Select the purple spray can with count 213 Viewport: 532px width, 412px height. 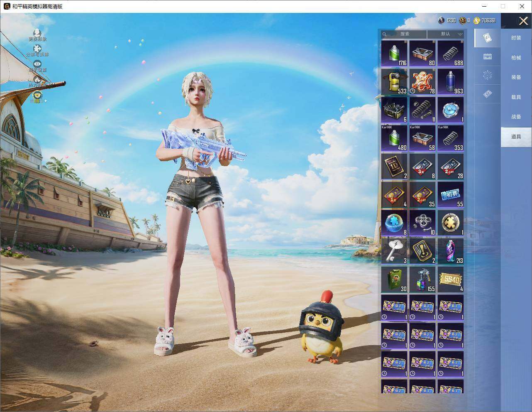451,251
